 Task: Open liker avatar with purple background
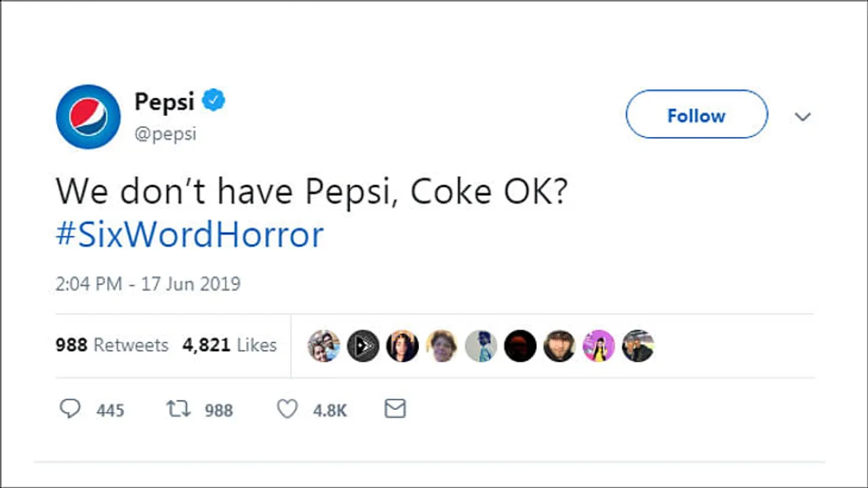pos(598,346)
